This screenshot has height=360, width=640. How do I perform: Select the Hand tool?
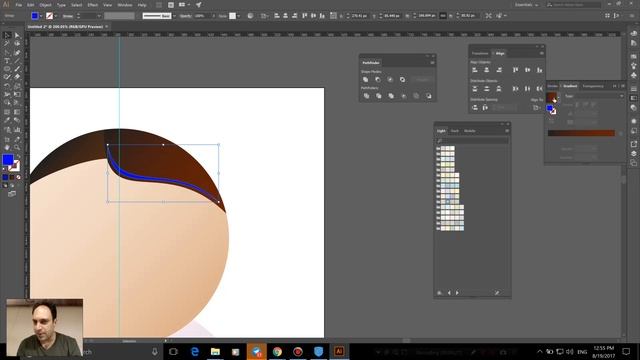7,148
